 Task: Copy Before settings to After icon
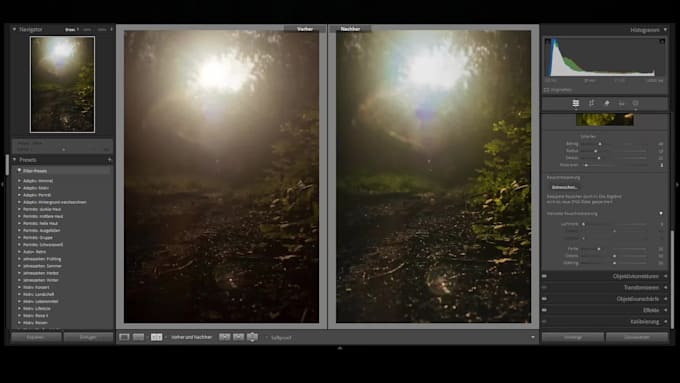point(224,337)
